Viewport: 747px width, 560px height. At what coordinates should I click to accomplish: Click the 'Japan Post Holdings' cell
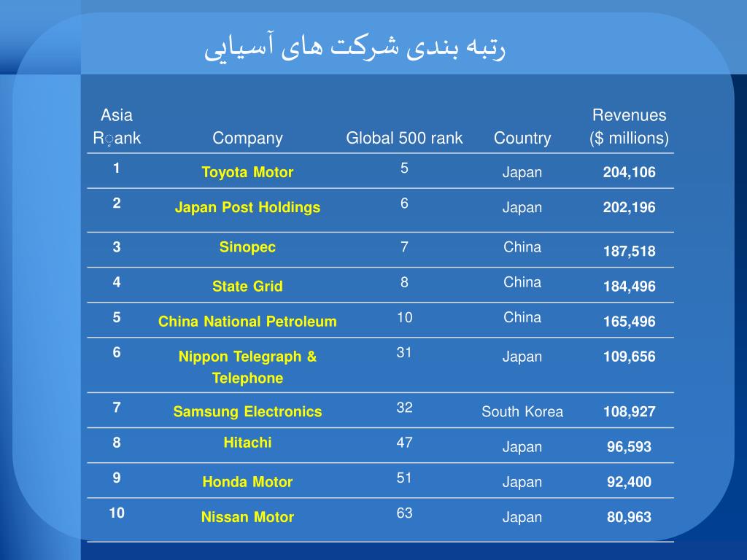click(x=247, y=207)
